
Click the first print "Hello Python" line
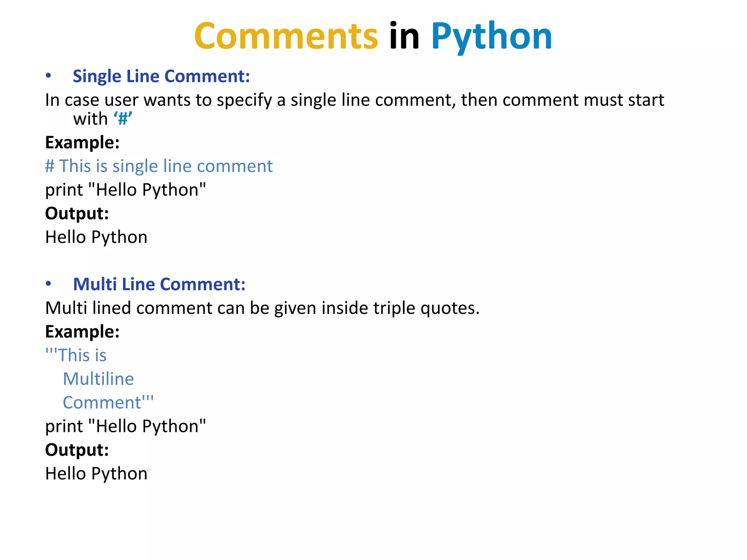125,190
